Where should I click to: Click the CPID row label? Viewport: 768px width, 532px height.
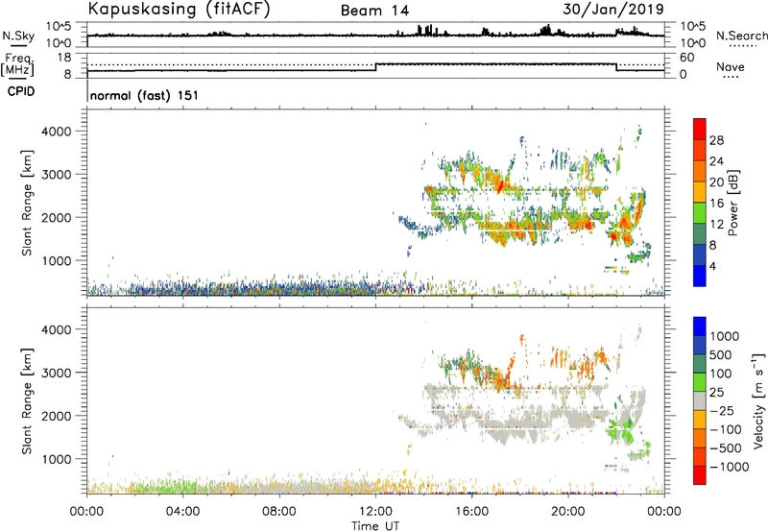point(21,91)
